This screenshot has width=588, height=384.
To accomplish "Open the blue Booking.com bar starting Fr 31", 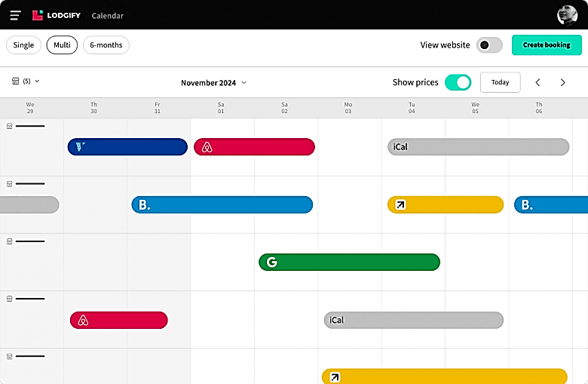I will pyautogui.click(x=222, y=204).
